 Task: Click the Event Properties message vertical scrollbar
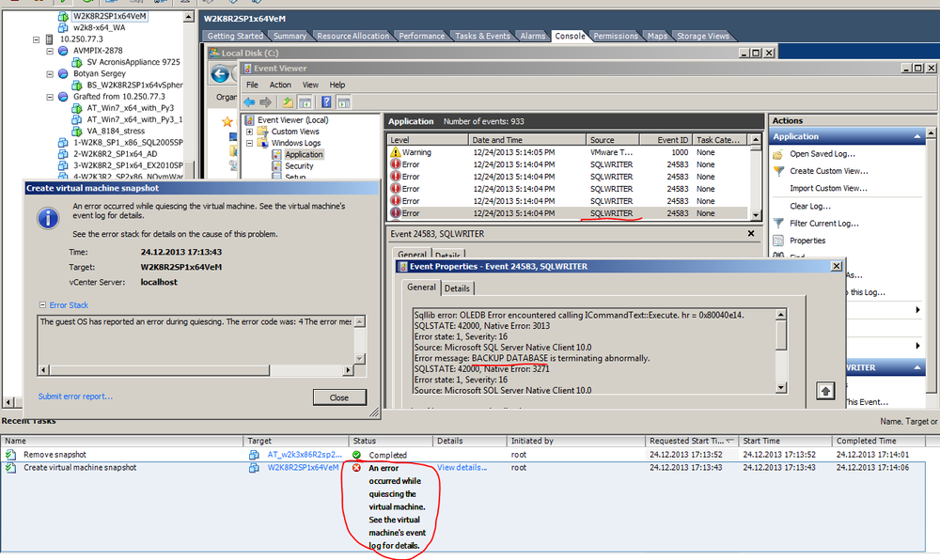coord(781,351)
